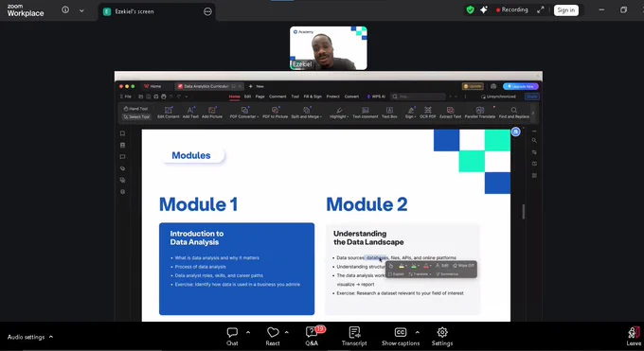Click the options icon on Ezekiel's screen tab
This screenshot has height=351, width=644.
coord(207,11)
